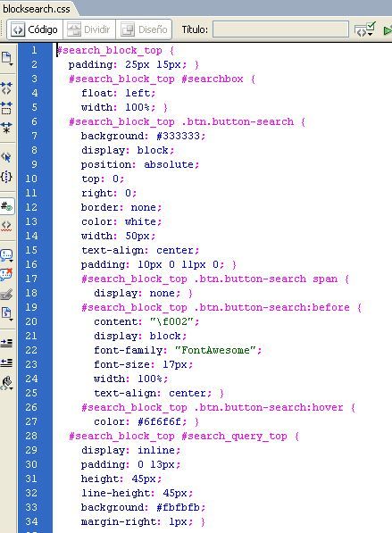Screen dimensions: 392x533
Task: Click the Indent Code icon
Action: point(7,343)
